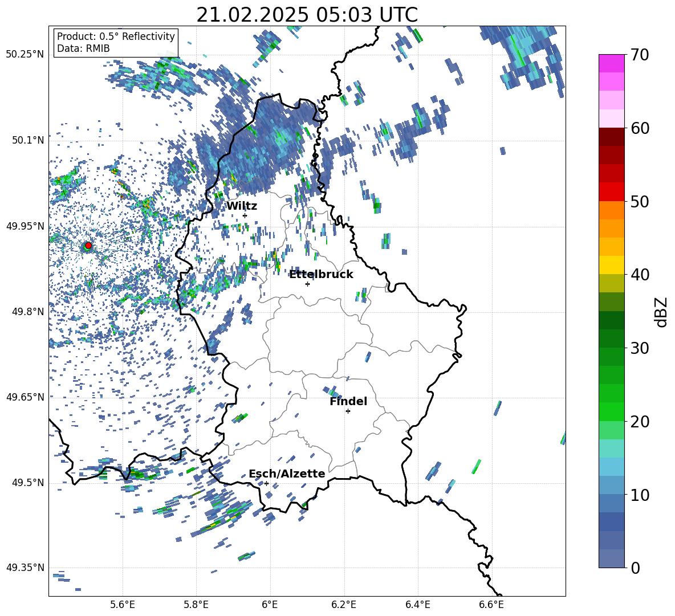The image size is (675, 616).
Task: Click the 40 value on the colorbar
Action: pos(639,275)
